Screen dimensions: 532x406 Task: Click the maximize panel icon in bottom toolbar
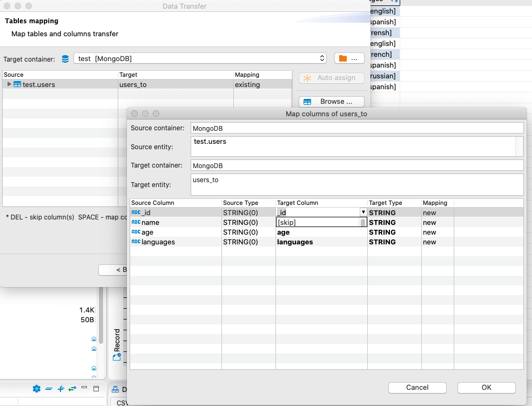[96, 389]
